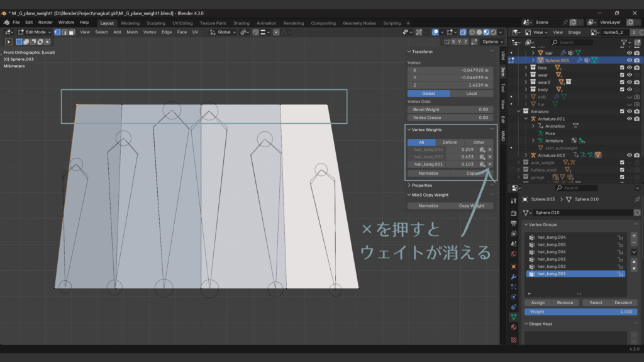Open the Modifiers wrench tab in Properties
644x362 pixels.
tap(514, 277)
